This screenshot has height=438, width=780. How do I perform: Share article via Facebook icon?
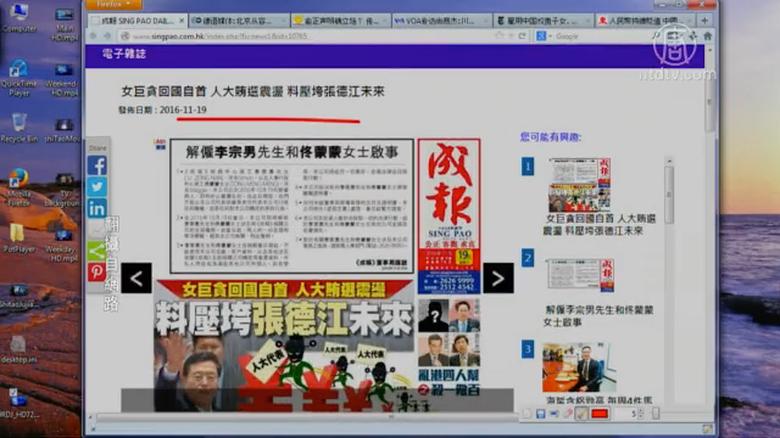click(x=97, y=165)
